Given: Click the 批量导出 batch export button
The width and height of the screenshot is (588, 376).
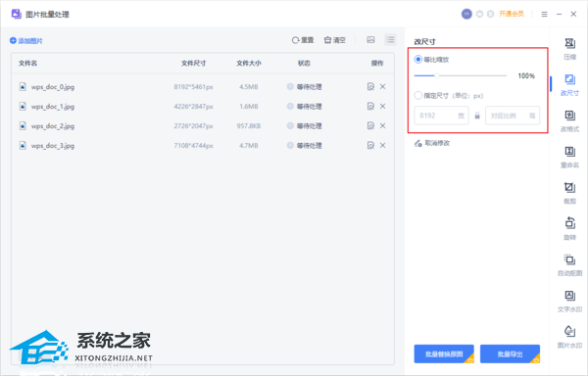Looking at the screenshot, I should pos(510,353).
